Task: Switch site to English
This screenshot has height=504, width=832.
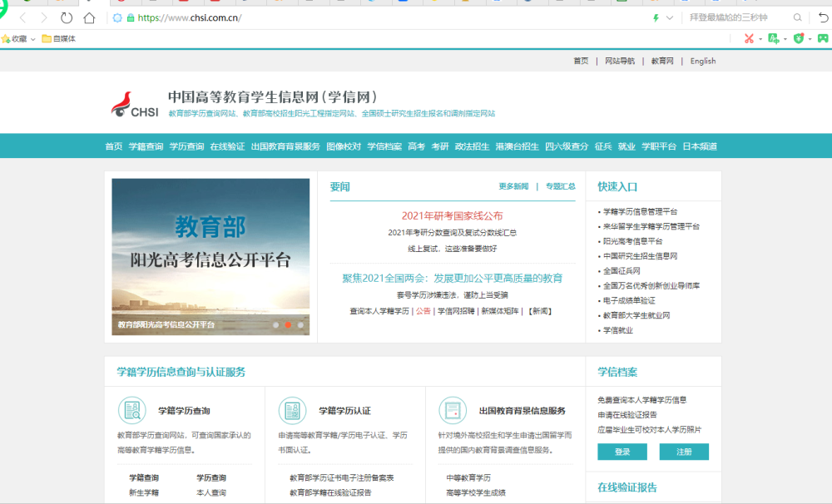Action: click(702, 61)
